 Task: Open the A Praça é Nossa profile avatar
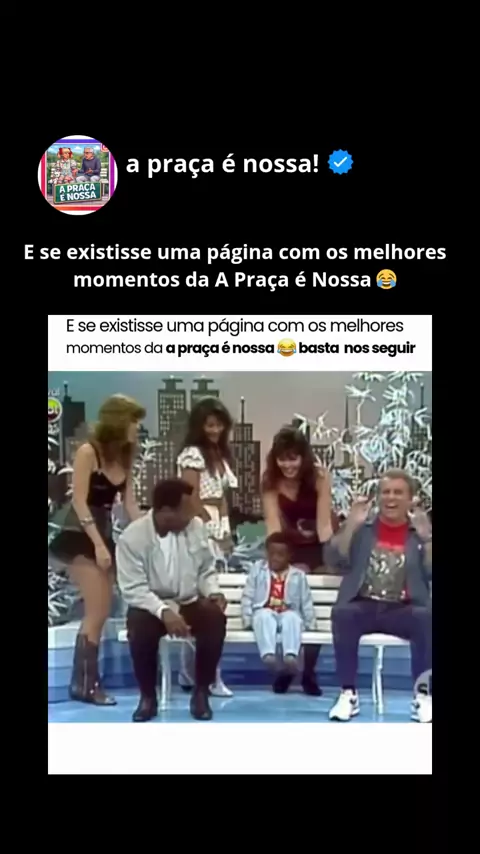pyautogui.click(x=77, y=175)
